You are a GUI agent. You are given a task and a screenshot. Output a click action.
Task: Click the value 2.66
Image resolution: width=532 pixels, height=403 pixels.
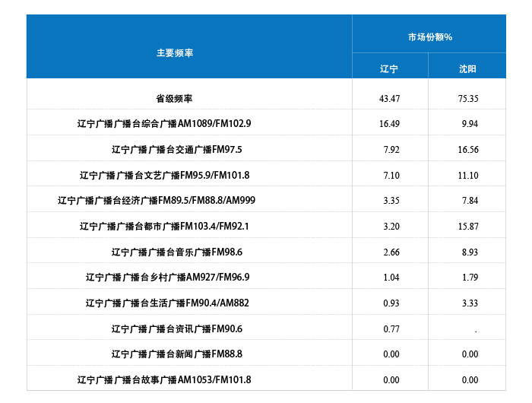(391, 252)
